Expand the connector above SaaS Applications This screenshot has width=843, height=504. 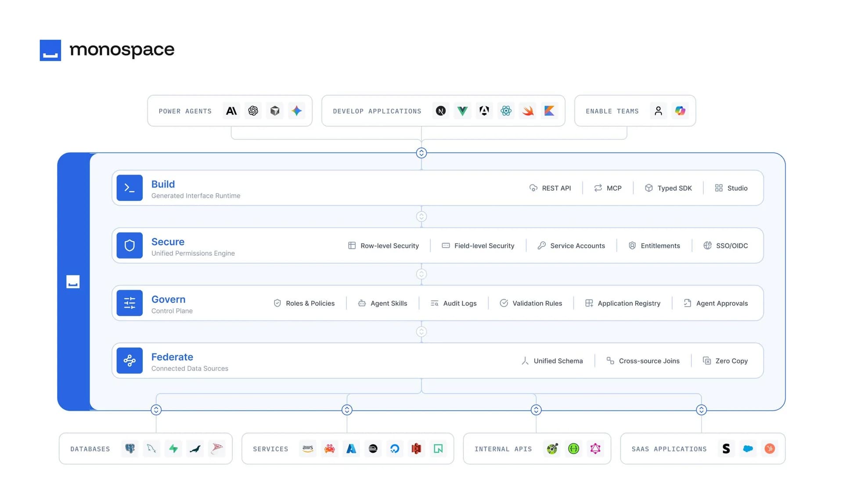point(702,410)
